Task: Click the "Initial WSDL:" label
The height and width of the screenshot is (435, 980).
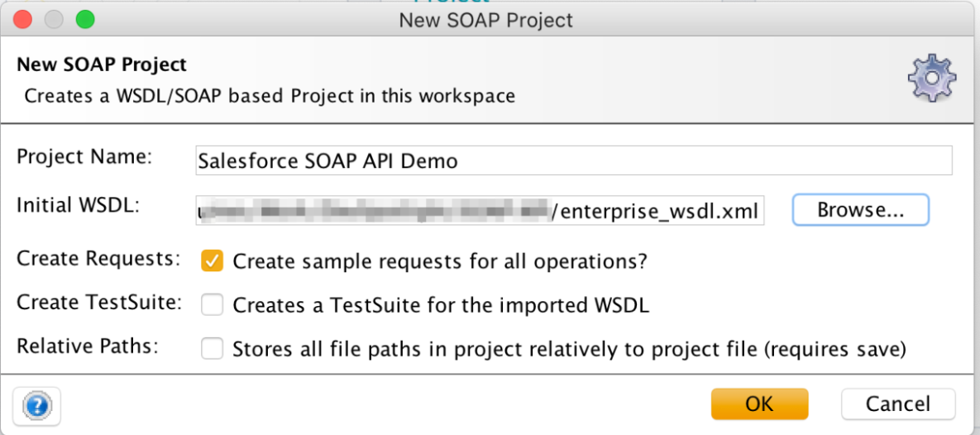Action: 78,206
